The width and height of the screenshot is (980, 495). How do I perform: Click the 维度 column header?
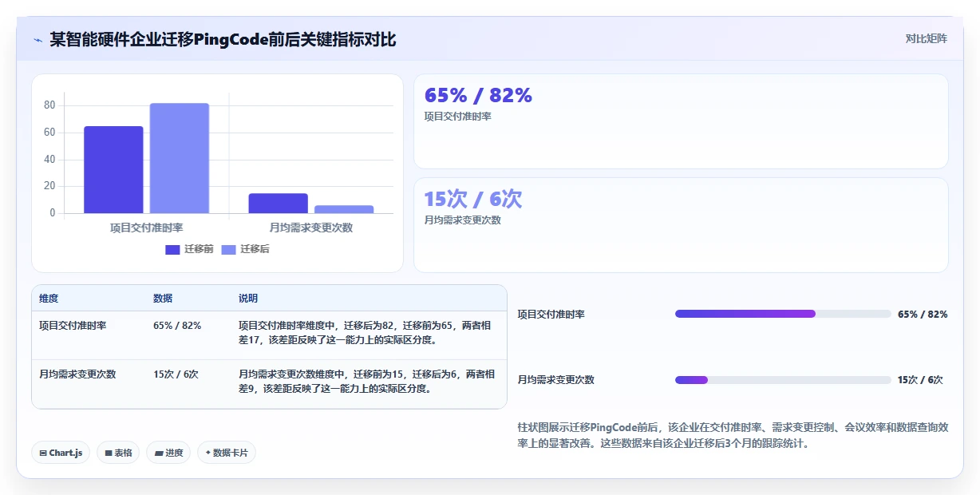[x=49, y=299]
